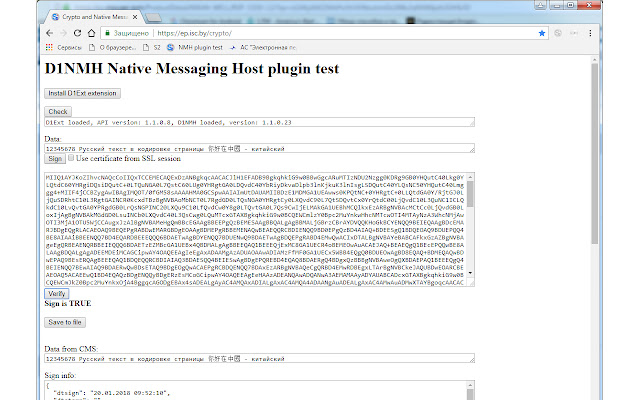640x400 pixels.
Task: Close the Crypto and Native Mess tab
Action: pos(136,17)
